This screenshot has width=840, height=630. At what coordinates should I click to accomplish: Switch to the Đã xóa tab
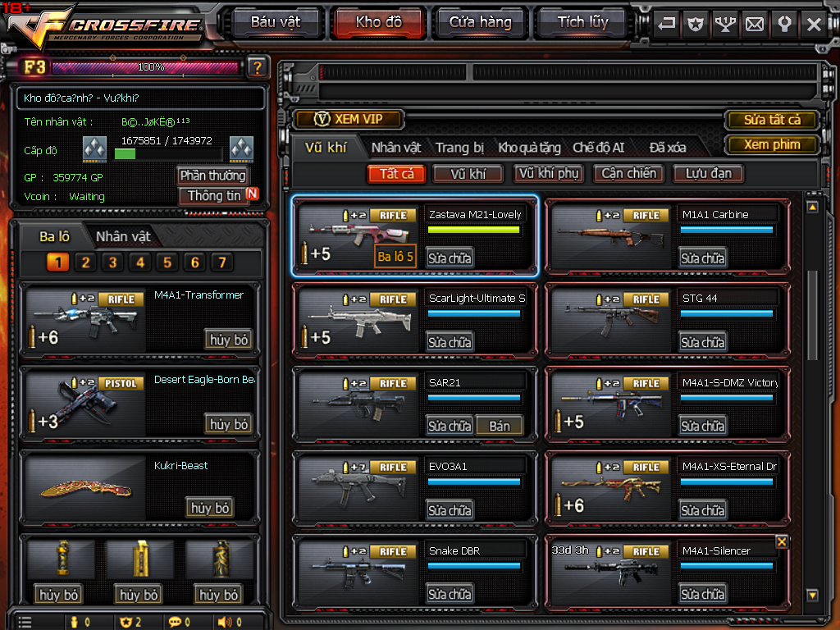668,148
